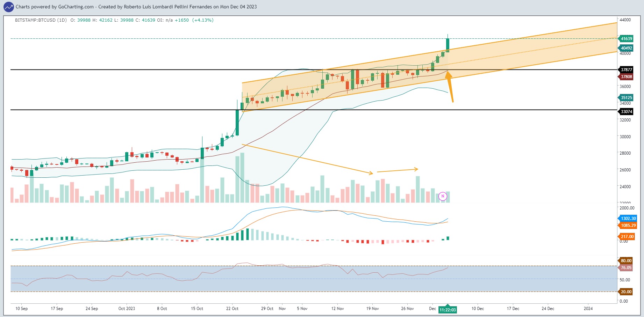Click the tall green latest candlestick

click(448, 43)
